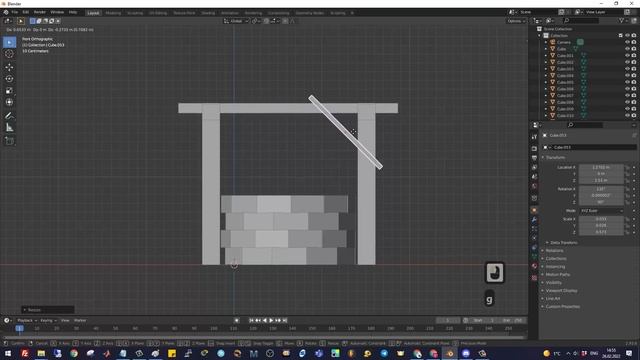Image resolution: width=640 pixels, height=360 pixels.
Task: Switch to the Modeling workspace tab
Action: coord(113,13)
